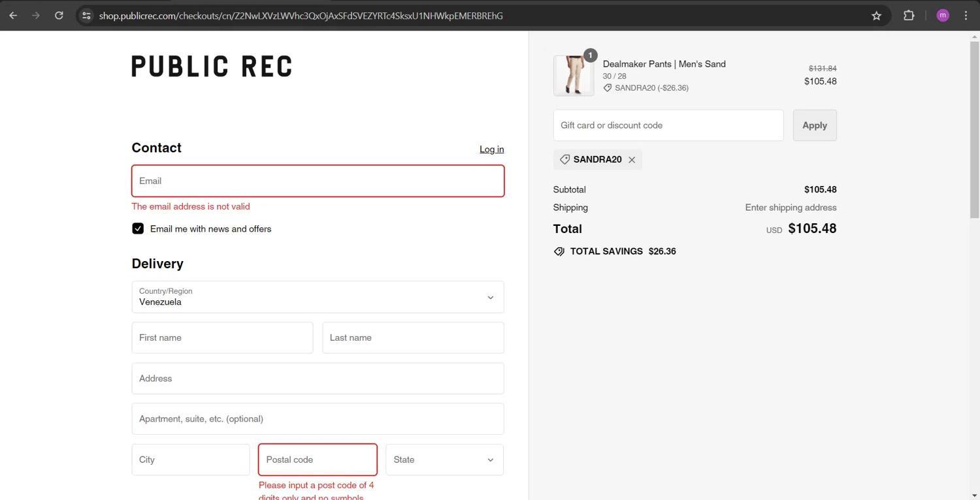
Task: Click the SANDRA20 (-$26.36) line item text
Action: (651, 88)
